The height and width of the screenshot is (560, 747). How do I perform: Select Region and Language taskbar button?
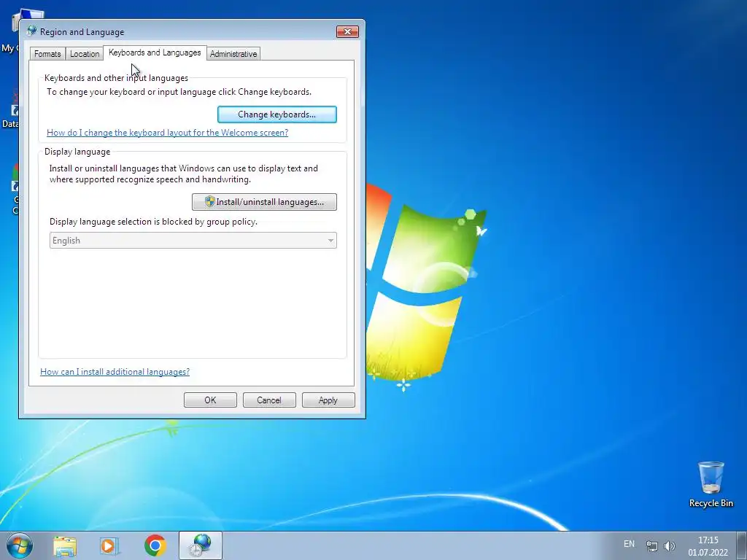[201, 545]
